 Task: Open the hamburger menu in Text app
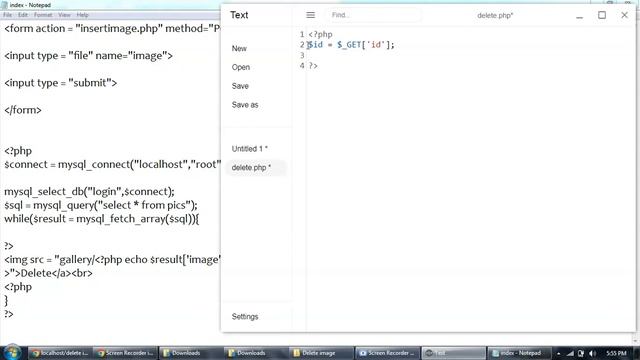point(310,15)
